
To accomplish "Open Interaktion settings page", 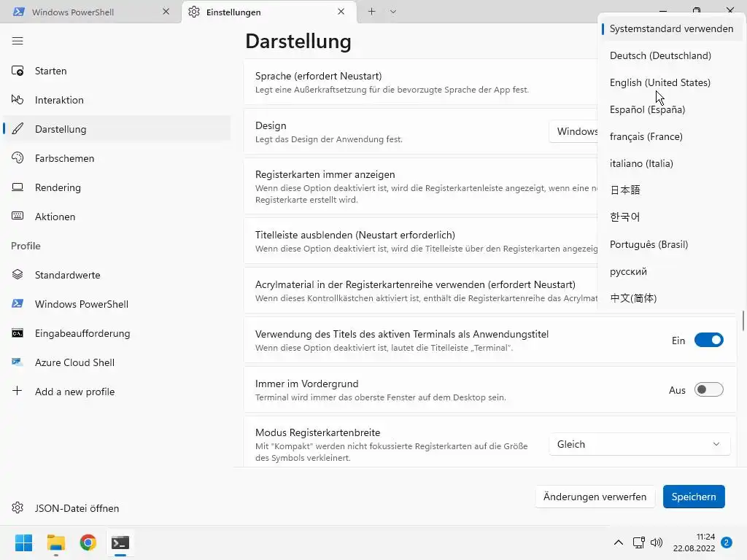I will click(117, 100).
